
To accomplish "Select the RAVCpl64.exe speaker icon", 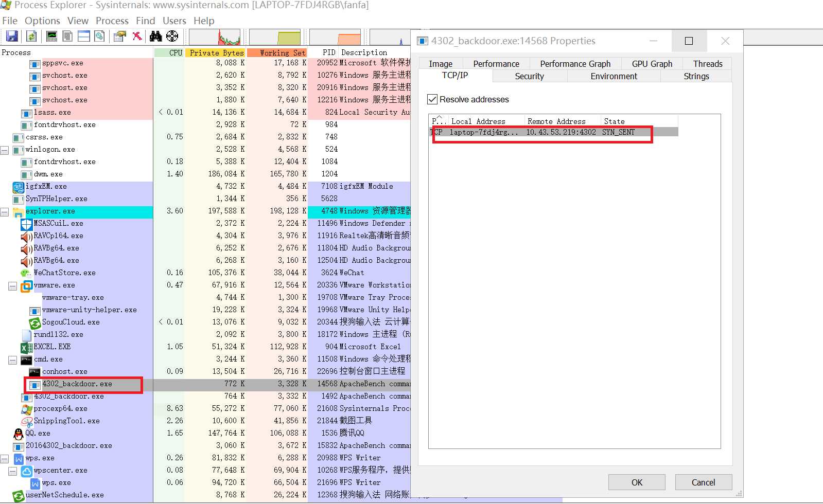I will (x=27, y=237).
